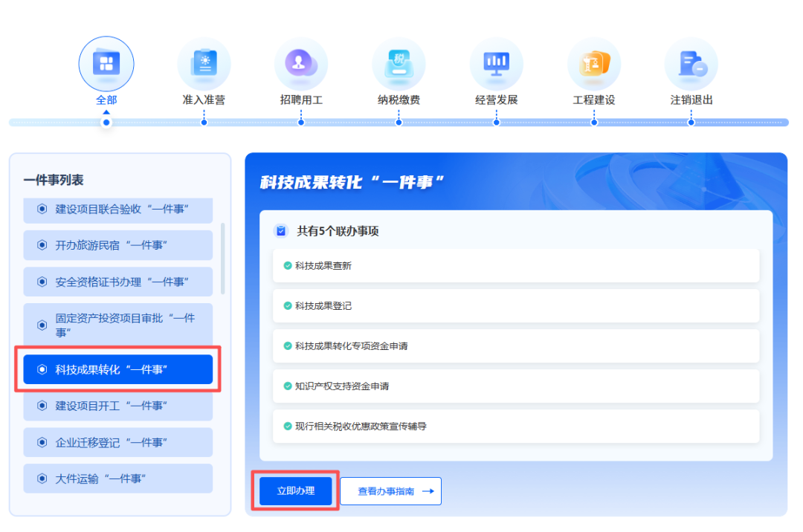Click the 一件事列表 vertical scrollbar

(x=223, y=258)
